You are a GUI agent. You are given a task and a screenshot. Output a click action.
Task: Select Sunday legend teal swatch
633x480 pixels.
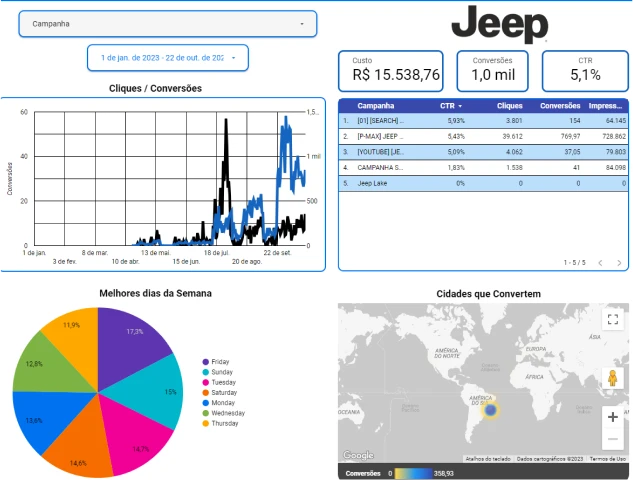tap(205, 372)
